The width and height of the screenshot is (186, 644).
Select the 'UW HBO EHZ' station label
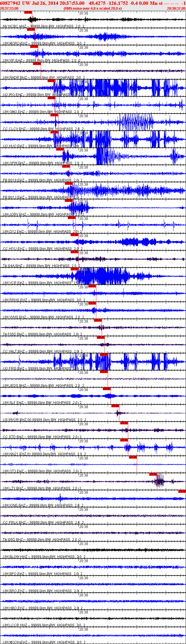pos(14,608)
